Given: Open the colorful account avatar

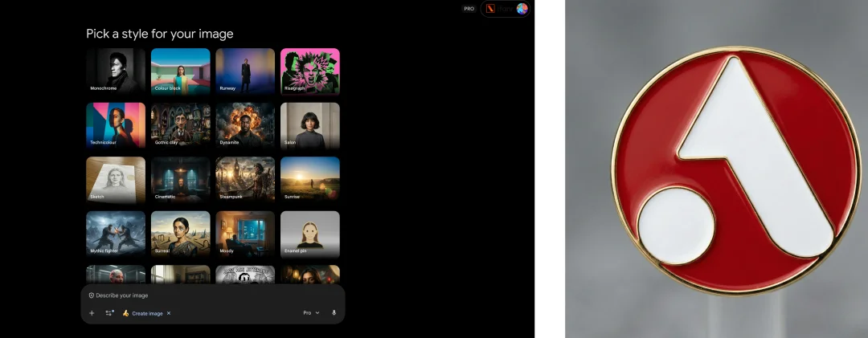Looking at the screenshot, I should click(522, 9).
